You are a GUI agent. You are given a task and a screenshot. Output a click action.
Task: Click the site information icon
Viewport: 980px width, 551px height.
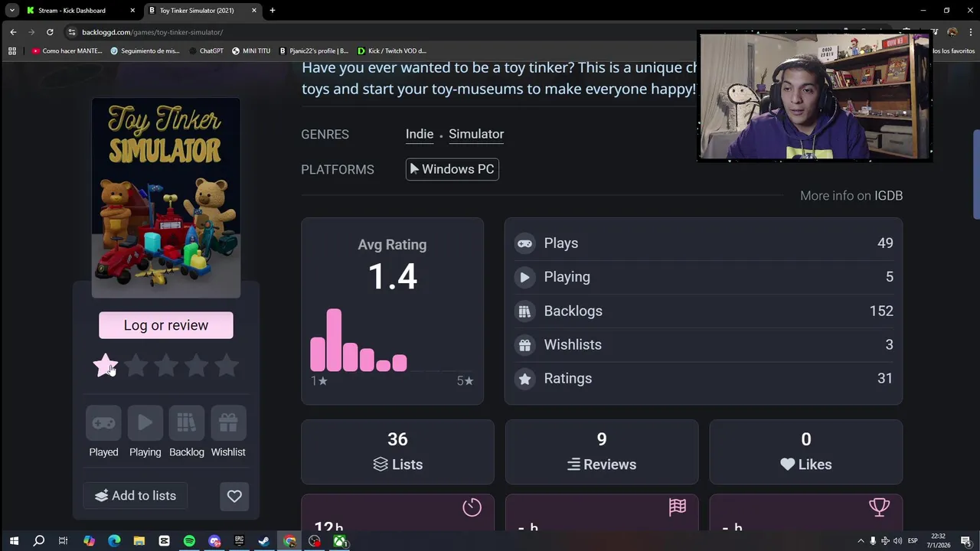point(72,32)
